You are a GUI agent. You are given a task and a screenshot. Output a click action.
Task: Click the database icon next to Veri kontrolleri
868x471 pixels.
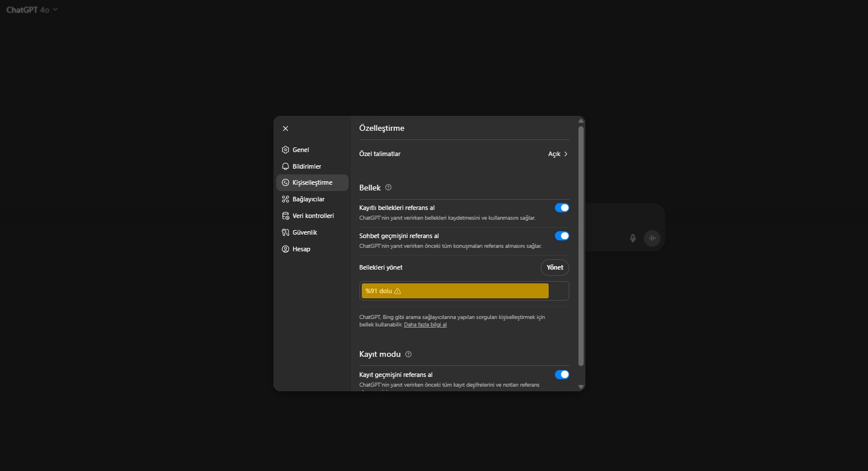click(x=286, y=216)
